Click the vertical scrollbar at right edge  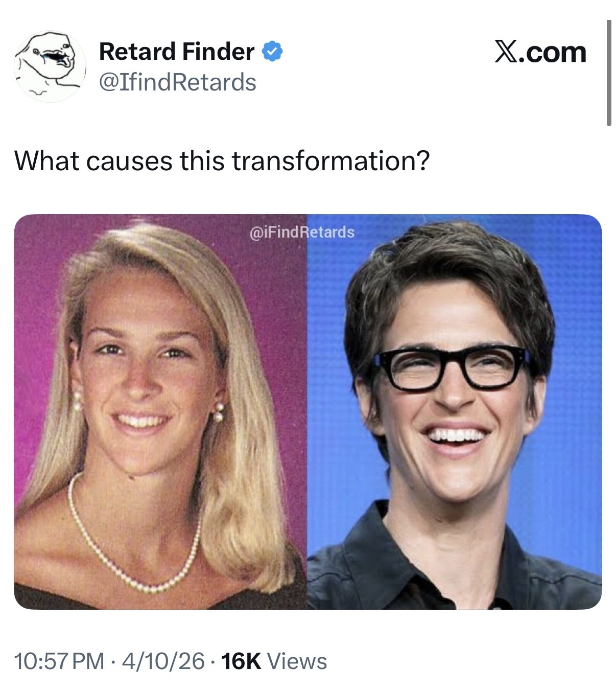(x=608, y=73)
